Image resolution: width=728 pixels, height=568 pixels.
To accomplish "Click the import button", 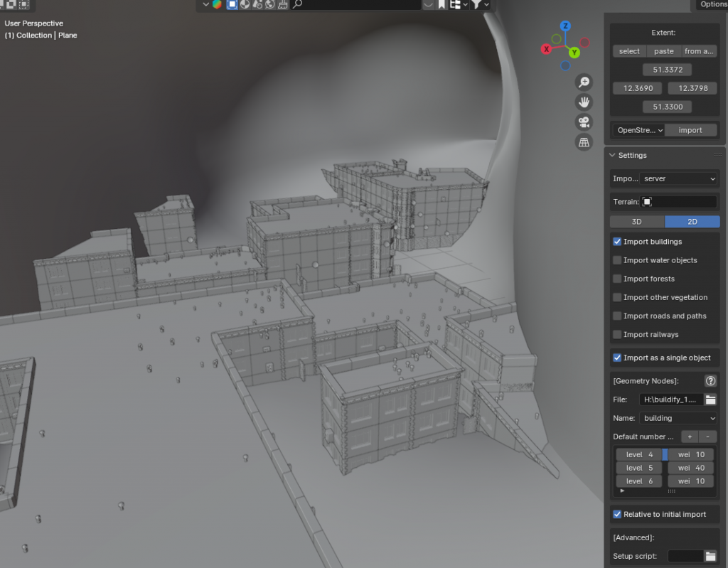I will (690, 130).
